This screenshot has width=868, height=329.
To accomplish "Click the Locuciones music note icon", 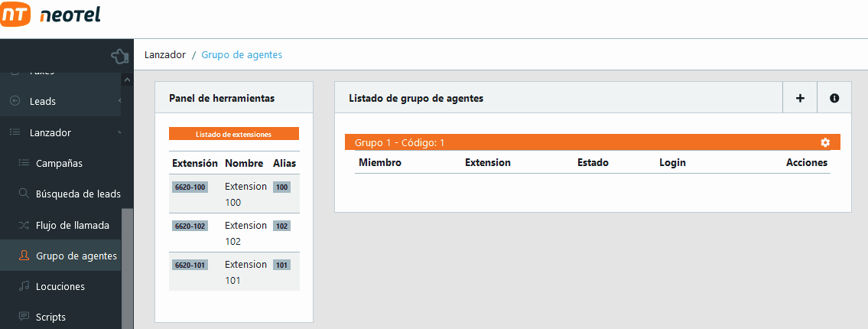I will 24,286.
